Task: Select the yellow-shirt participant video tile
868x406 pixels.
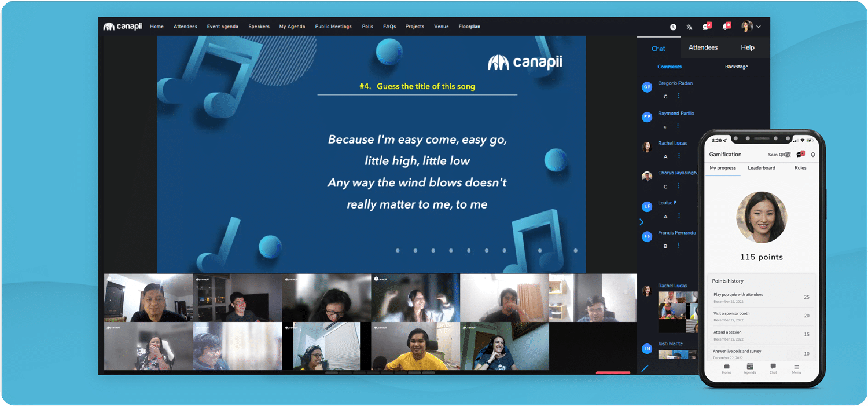Action: (415, 346)
